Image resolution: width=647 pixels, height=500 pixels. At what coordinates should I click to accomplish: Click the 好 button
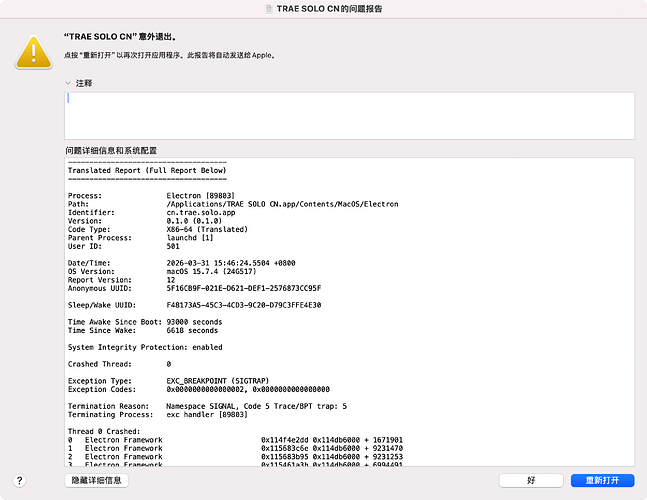(x=531, y=480)
